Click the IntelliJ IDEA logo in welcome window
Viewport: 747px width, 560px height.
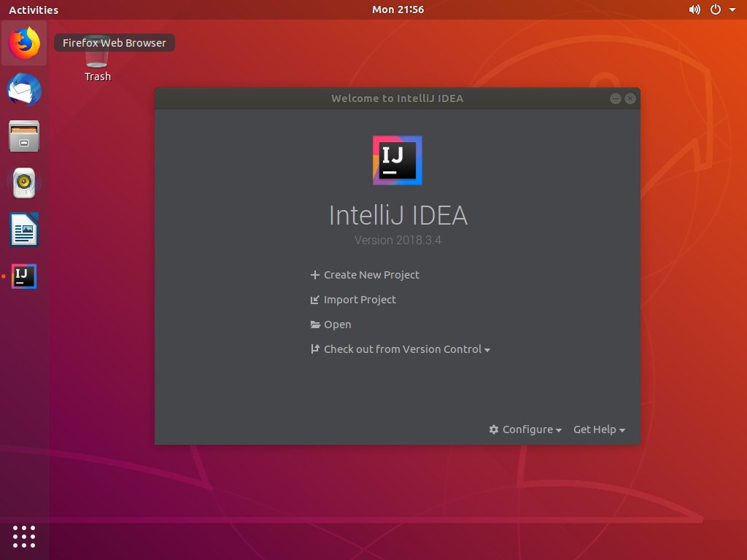click(x=397, y=160)
